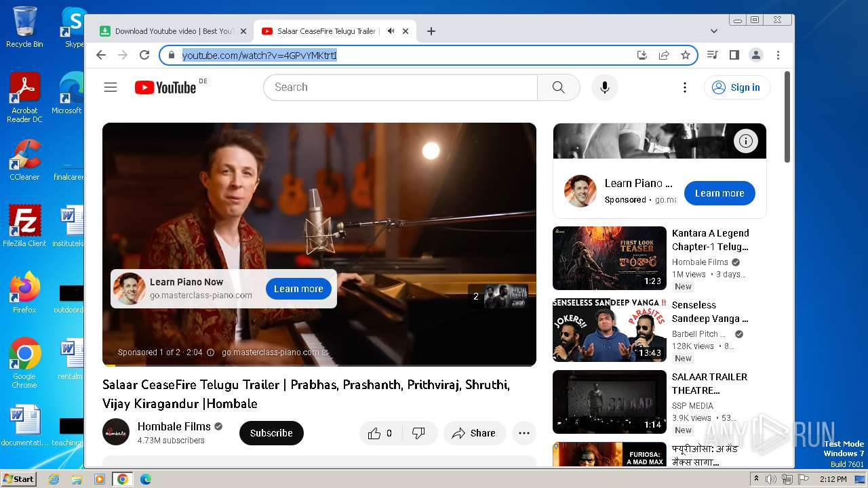Close the Download Youtube video tab
Viewport: 868px width, 488px height.
[x=243, y=31]
